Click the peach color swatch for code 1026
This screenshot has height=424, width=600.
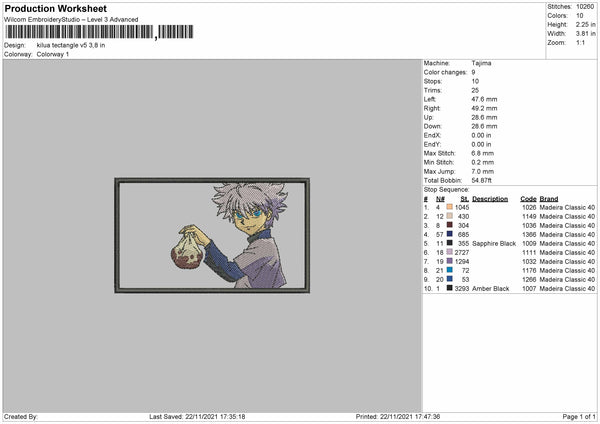450,207
